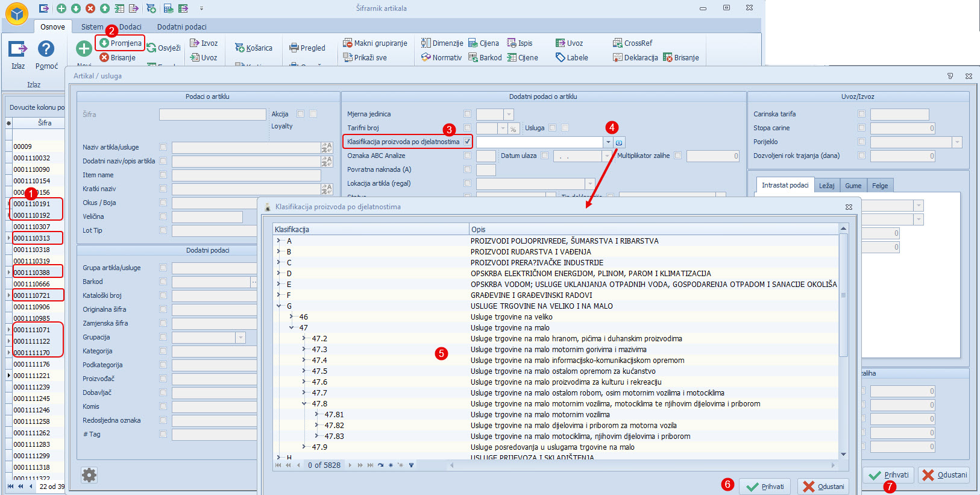The width and height of the screenshot is (980, 495).
Task: Click the Promjena edit icon
Action: coord(104,43)
